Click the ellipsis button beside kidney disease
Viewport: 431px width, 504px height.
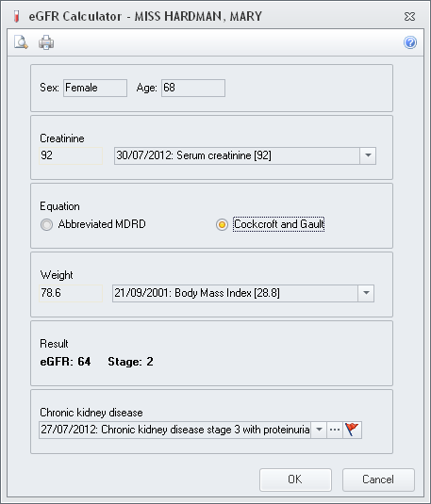click(335, 430)
